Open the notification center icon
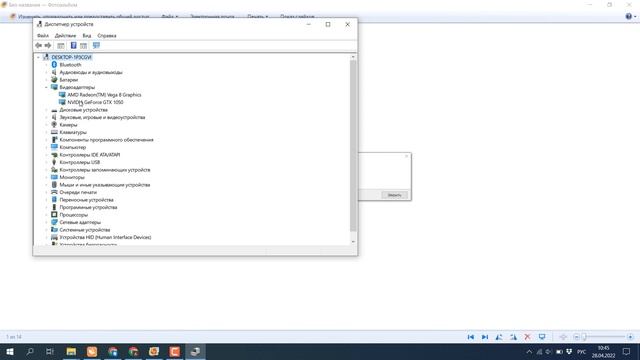The height and width of the screenshot is (360, 640). pos(627,351)
